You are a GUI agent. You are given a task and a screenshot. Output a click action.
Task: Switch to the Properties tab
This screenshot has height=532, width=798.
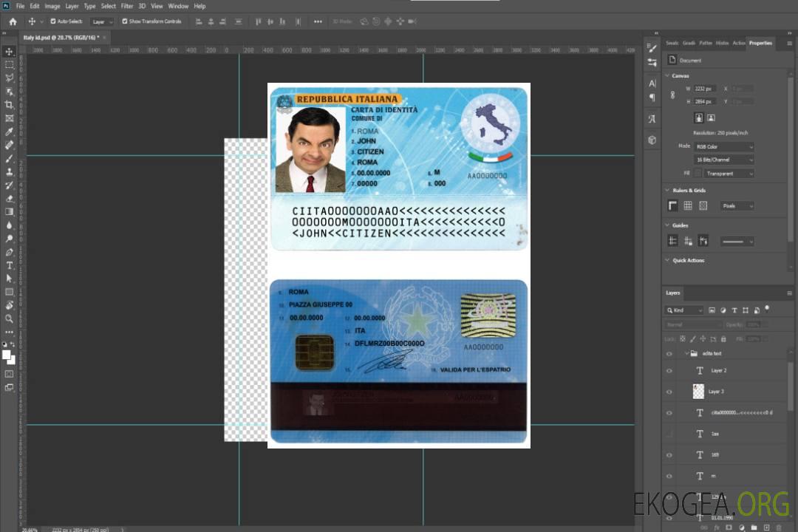coord(760,44)
